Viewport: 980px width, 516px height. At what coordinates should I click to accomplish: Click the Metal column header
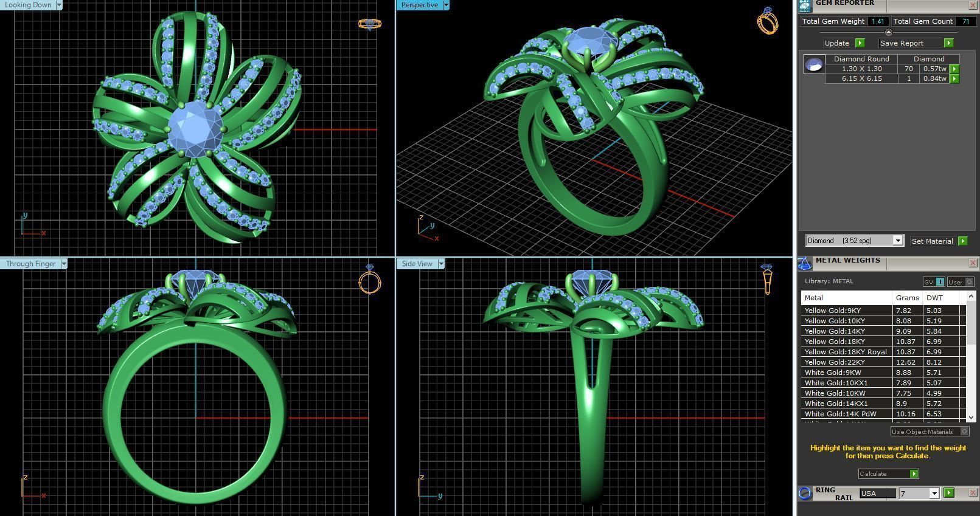846,298
